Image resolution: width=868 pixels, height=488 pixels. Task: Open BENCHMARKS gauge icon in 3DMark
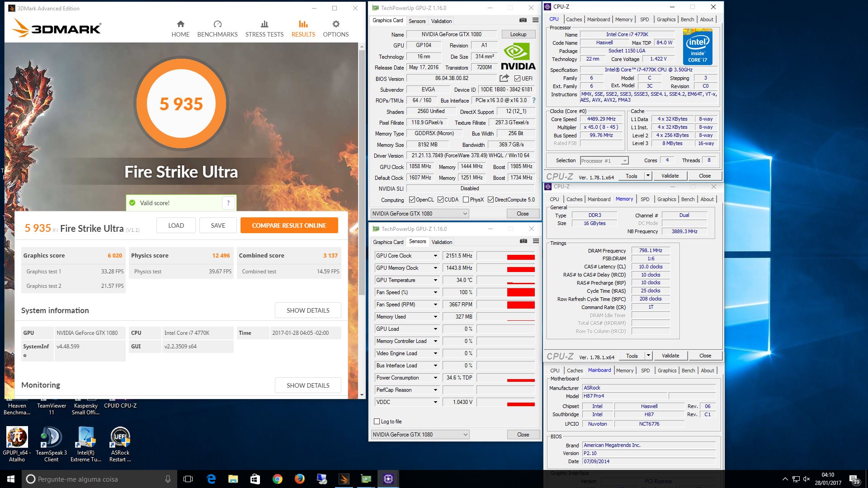click(x=217, y=24)
